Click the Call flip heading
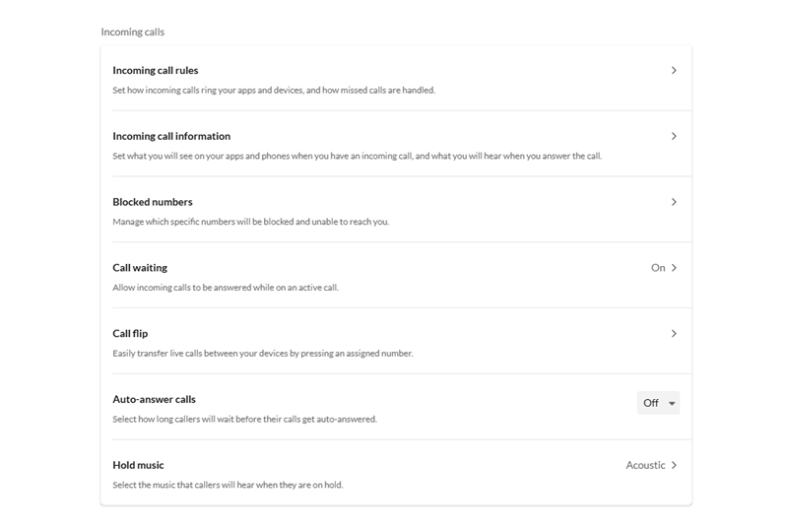The width and height of the screenshot is (788, 532). click(x=130, y=334)
